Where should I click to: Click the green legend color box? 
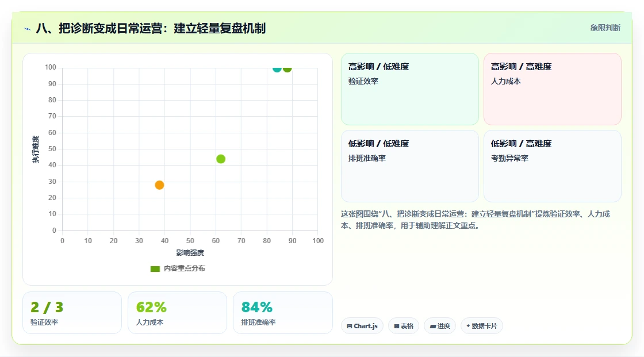(x=155, y=269)
